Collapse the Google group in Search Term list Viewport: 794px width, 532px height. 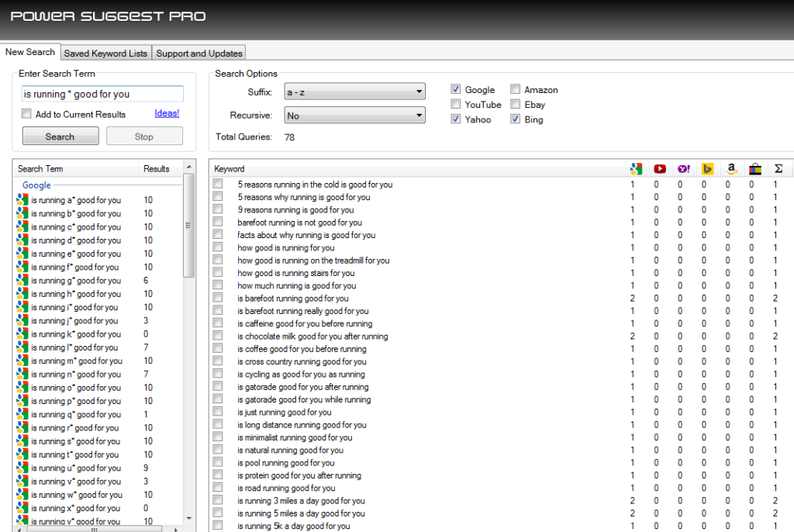point(36,185)
